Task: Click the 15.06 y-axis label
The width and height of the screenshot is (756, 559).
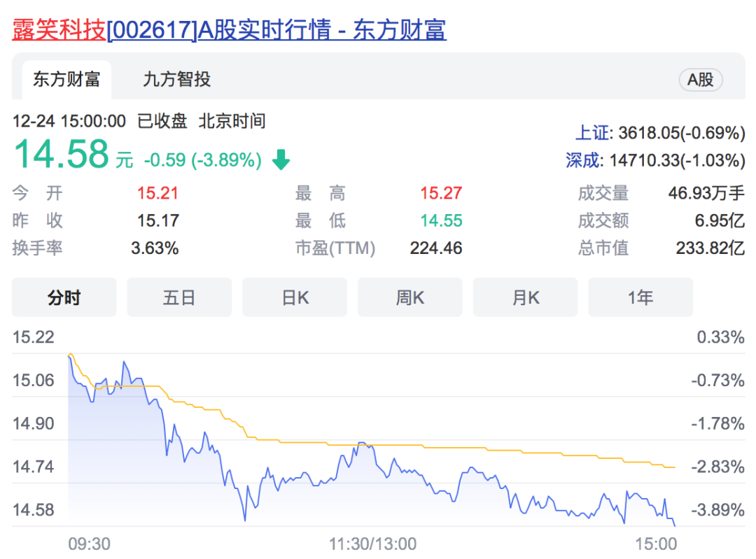Action: (x=34, y=381)
